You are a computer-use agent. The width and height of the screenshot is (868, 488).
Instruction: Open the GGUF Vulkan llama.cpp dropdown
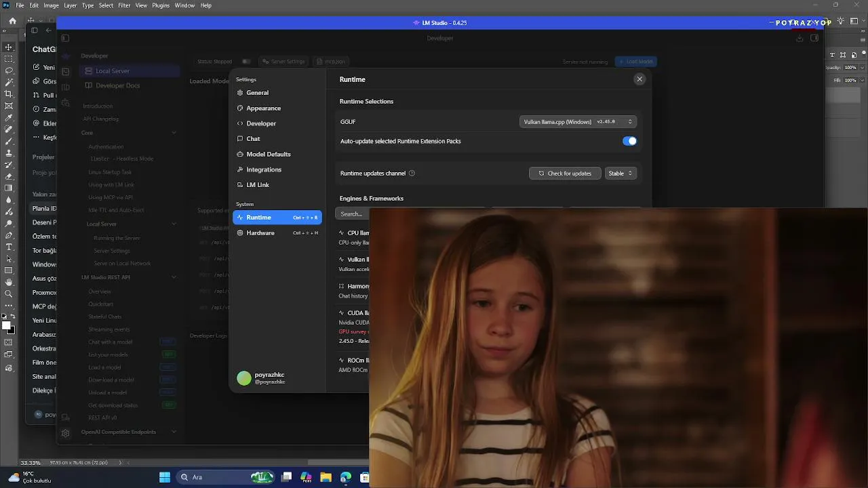point(578,122)
